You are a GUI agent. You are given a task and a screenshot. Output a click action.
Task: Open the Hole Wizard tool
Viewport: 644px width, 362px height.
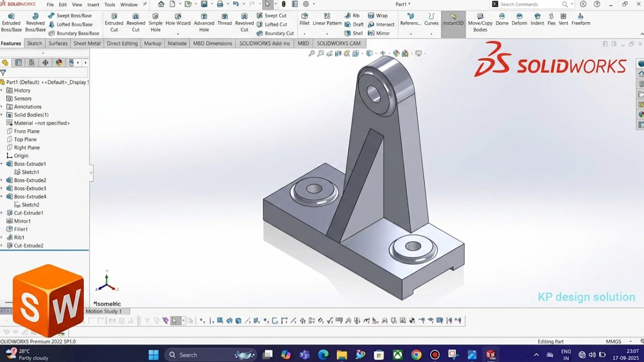tap(178, 20)
